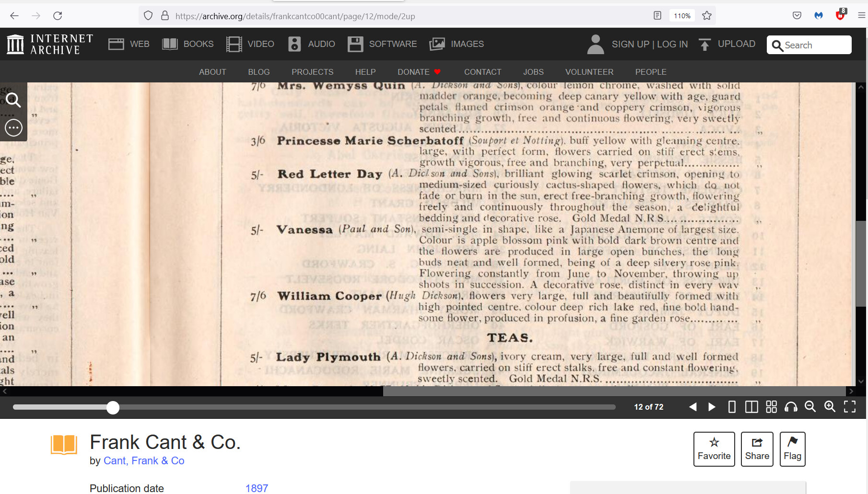This screenshot has width=868, height=494.
Task: Open the AUDIO media section
Action: tap(311, 44)
